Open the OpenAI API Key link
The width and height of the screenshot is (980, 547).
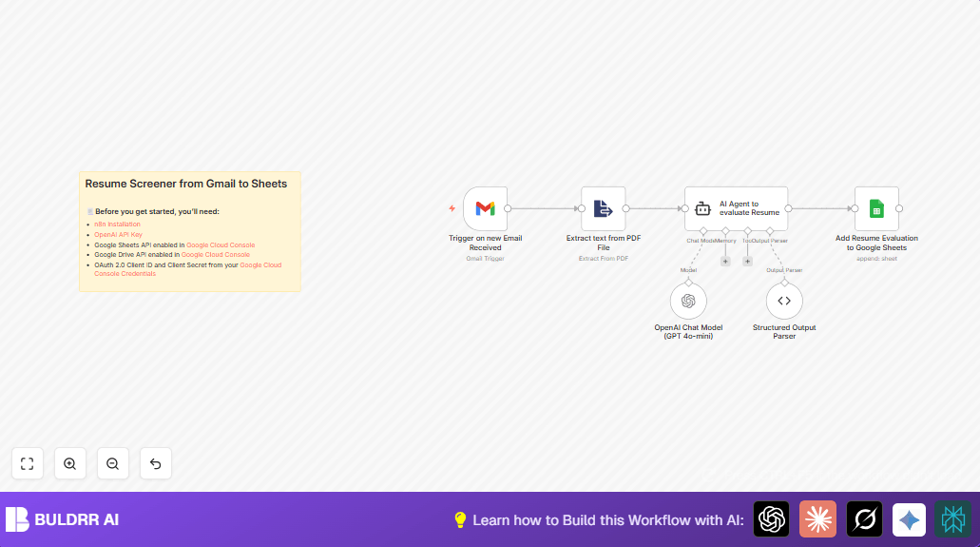(118, 235)
